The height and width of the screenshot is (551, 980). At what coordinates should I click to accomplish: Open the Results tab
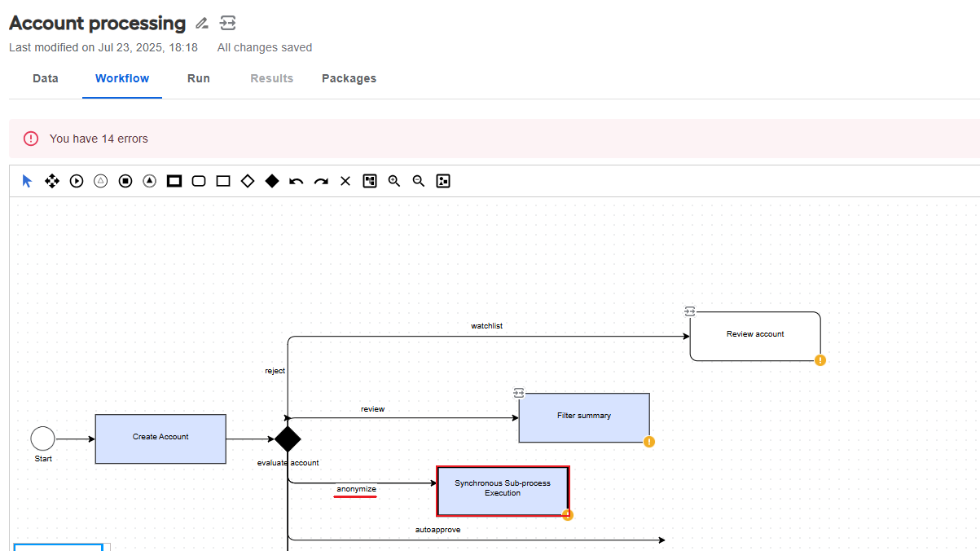pos(272,78)
